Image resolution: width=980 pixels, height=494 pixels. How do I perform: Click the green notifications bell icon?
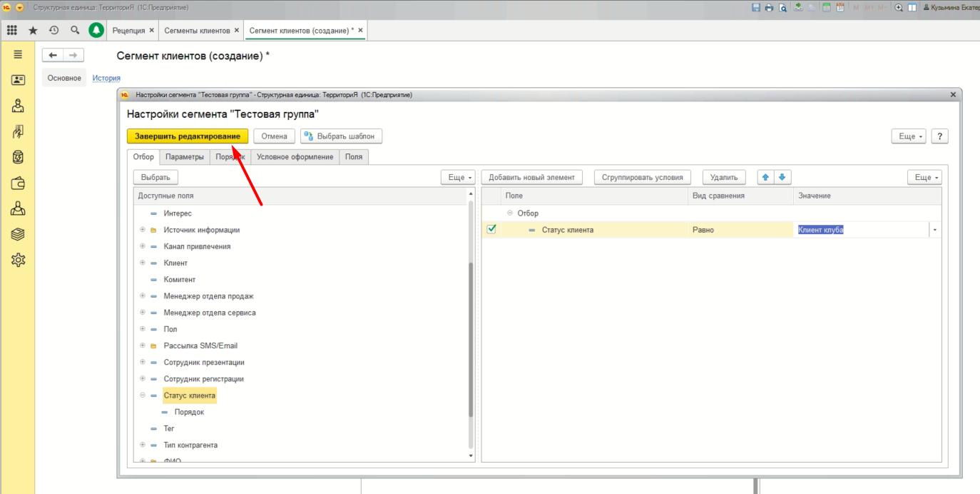point(96,31)
